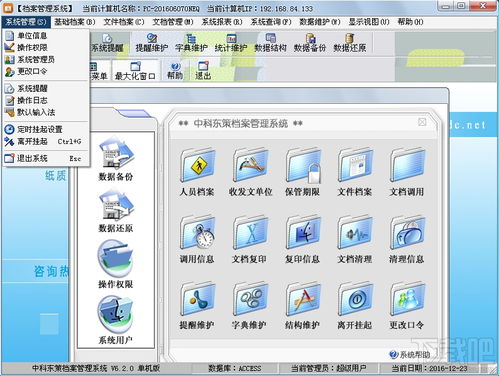
Task: Click the 统计维护 toolbar button
Action: pos(231,43)
